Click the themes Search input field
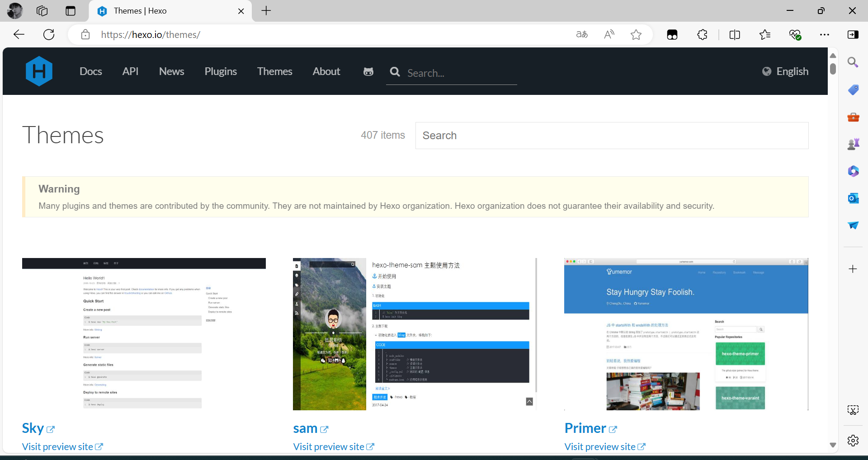 click(612, 136)
